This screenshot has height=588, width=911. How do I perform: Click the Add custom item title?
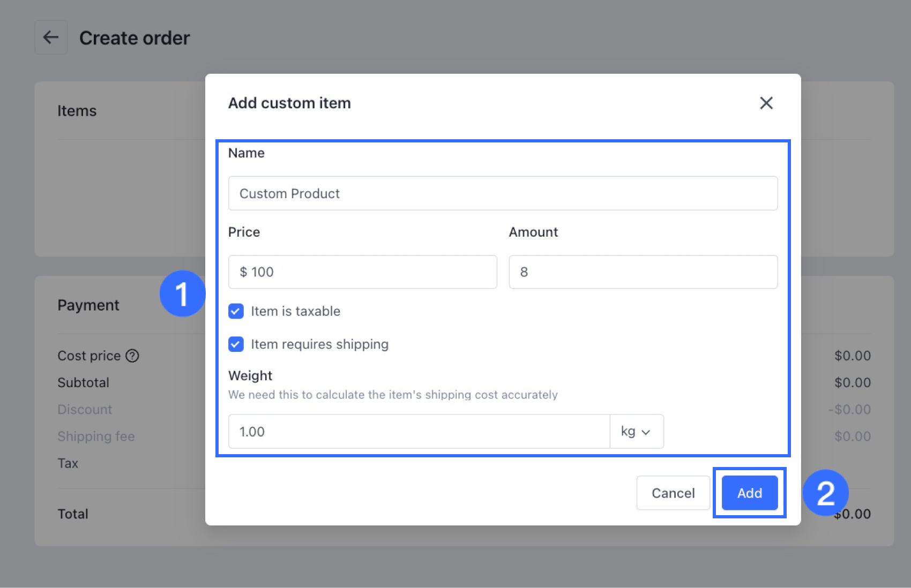point(289,103)
